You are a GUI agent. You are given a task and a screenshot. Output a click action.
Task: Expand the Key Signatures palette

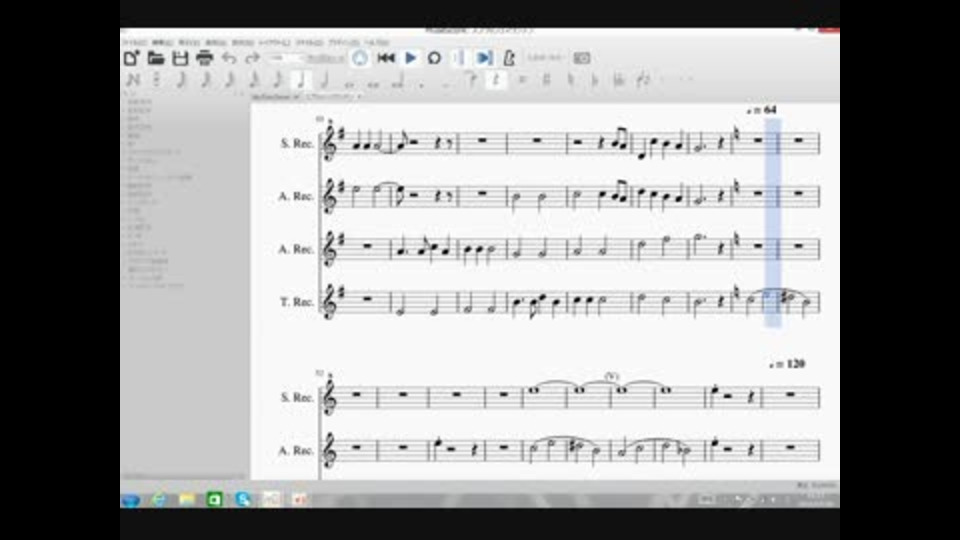tap(133, 119)
